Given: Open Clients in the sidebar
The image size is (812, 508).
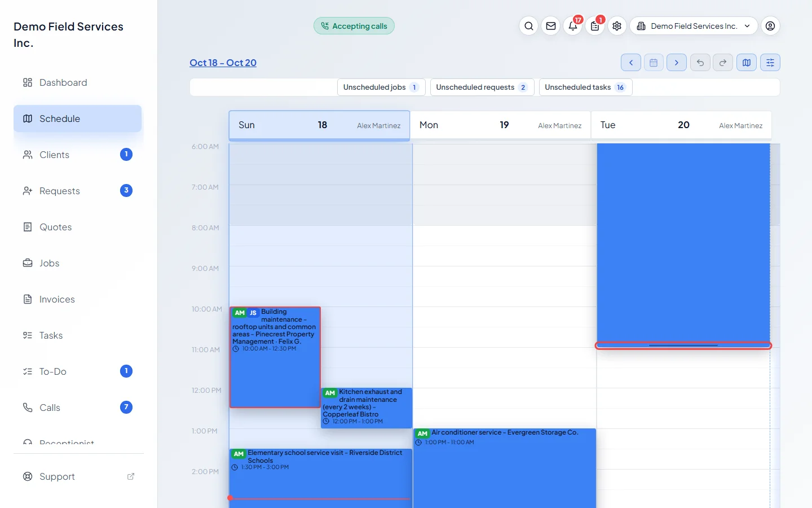Looking at the screenshot, I should click(x=78, y=155).
